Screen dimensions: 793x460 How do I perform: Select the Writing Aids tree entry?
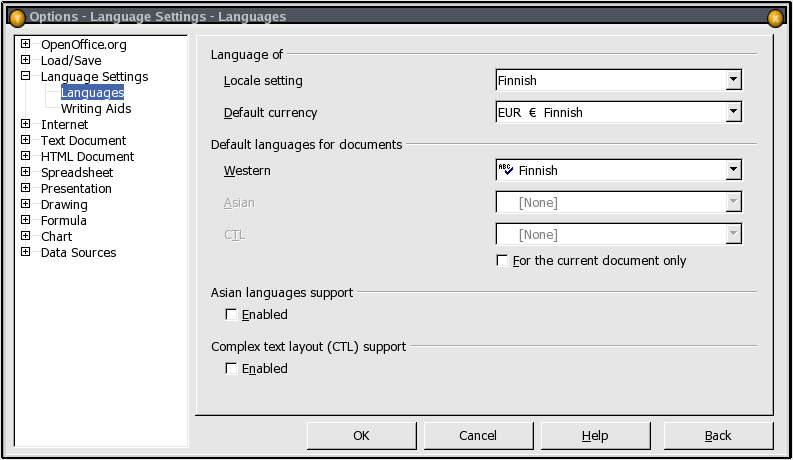point(96,109)
